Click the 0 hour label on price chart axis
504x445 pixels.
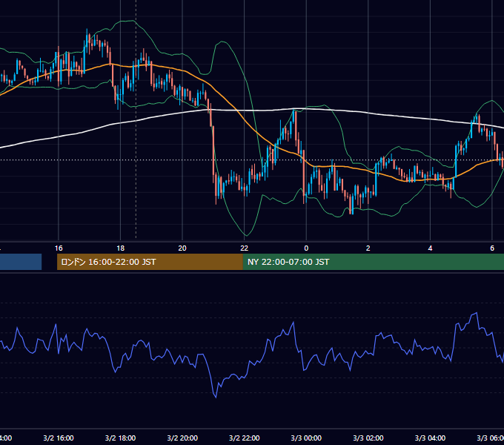[x=306, y=248]
